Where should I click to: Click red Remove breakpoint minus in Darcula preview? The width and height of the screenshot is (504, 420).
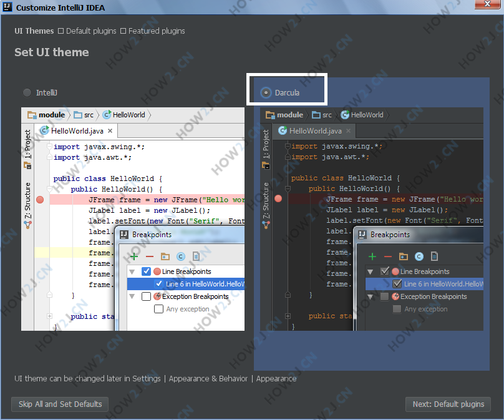pos(387,256)
